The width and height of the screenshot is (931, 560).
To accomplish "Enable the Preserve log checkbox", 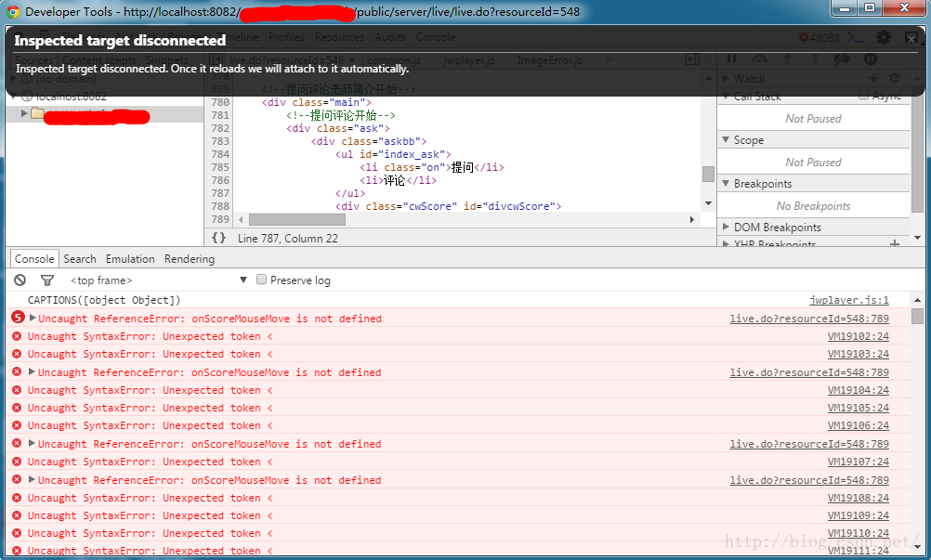I will 262,280.
